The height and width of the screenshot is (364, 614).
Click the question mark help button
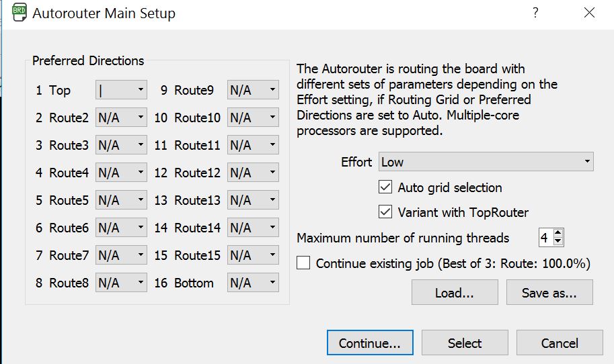point(536,13)
